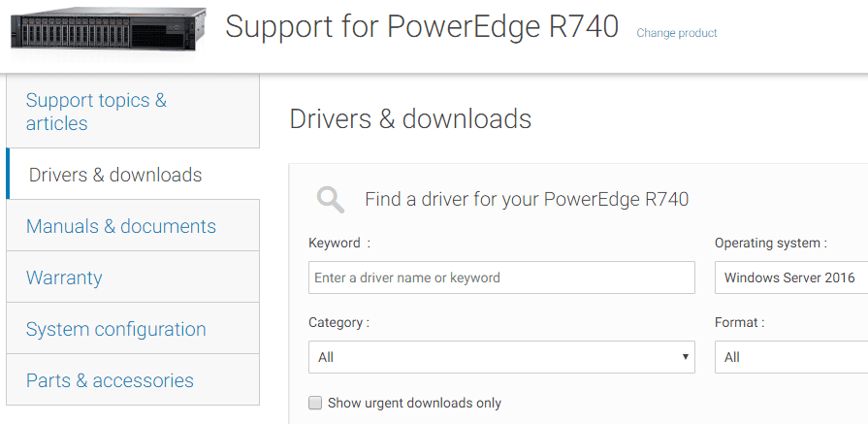The image size is (868, 424).
Task: Click the Keyword field label
Action: click(x=335, y=243)
